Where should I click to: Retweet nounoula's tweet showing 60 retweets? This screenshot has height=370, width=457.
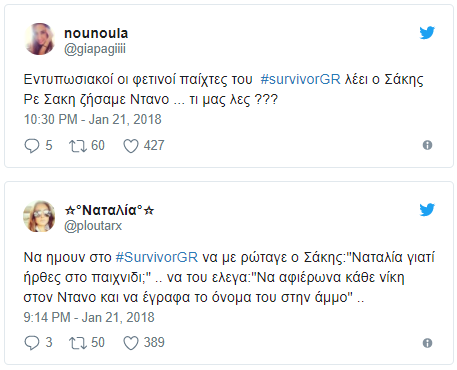78,146
